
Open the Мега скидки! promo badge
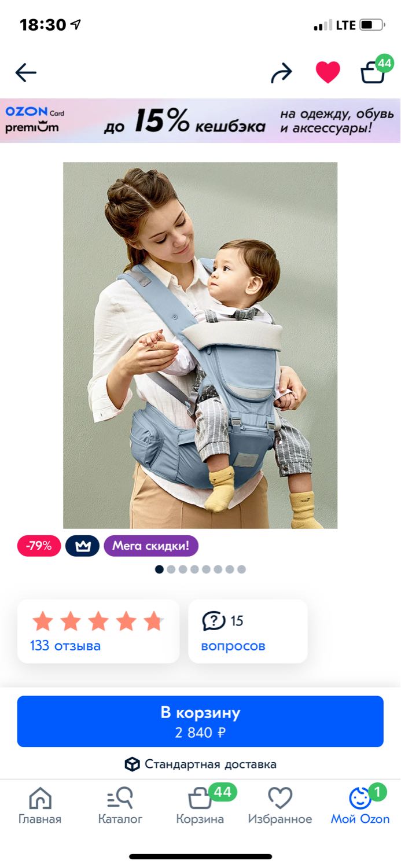pyautogui.click(x=151, y=546)
